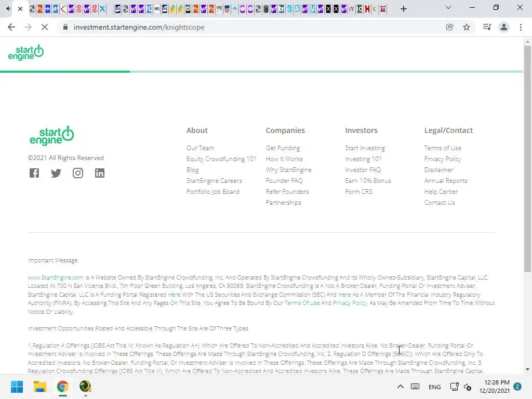Screen dimensions: 532x399
Task: Open Refer Founders link
Action: [287, 191]
